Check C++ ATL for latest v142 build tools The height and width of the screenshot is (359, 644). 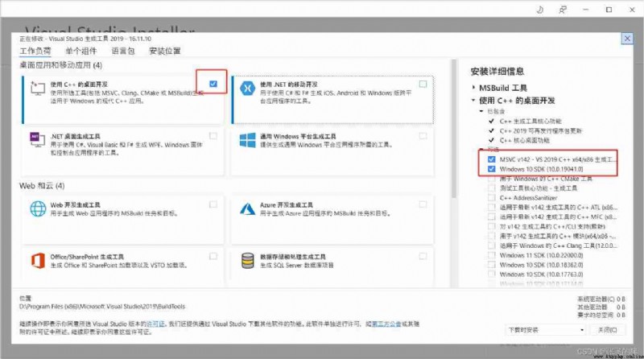(x=491, y=208)
